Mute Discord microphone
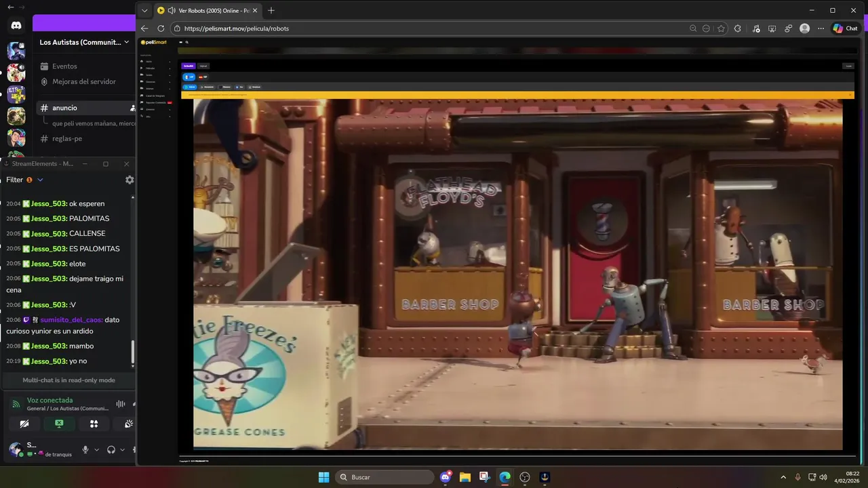868x488 pixels. pyautogui.click(x=85, y=449)
